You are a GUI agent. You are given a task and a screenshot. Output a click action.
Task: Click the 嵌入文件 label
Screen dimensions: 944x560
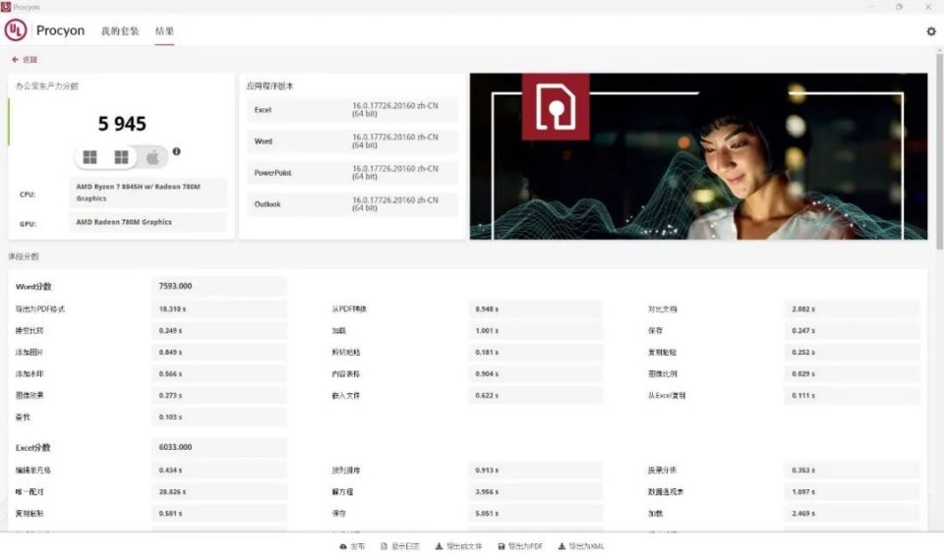pyautogui.click(x=346, y=396)
